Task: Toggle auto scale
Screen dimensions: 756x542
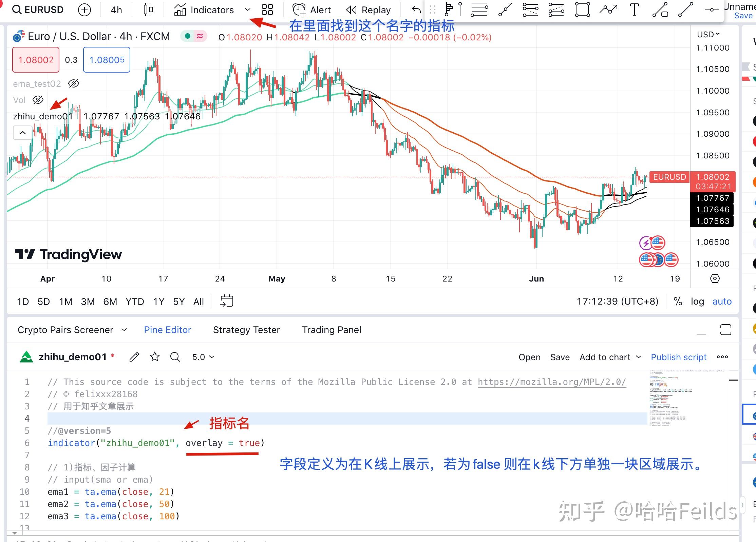Action: (x=722, y=301)
